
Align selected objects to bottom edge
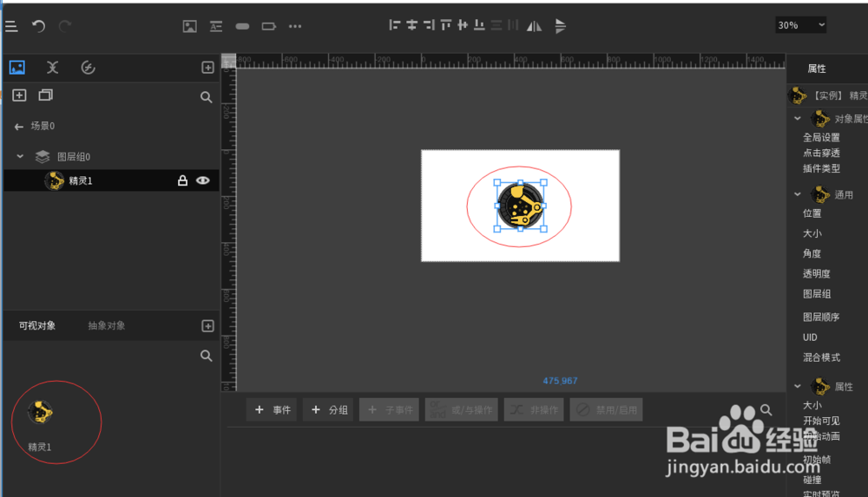[x=479, y=25]
